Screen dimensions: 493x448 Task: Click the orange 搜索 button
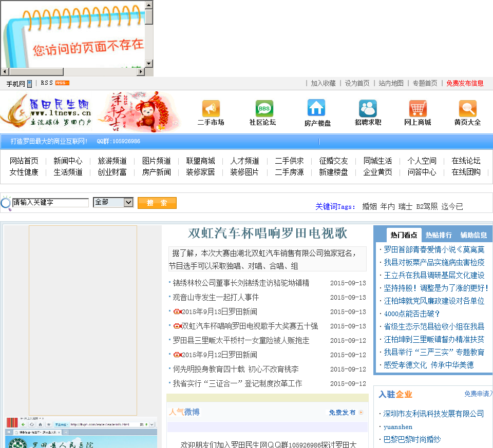click(157, 203)
